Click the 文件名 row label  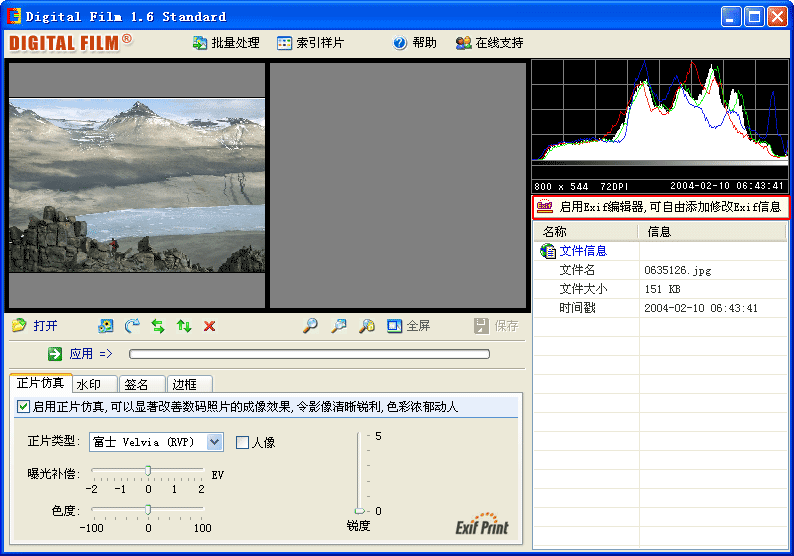point(577,270)
